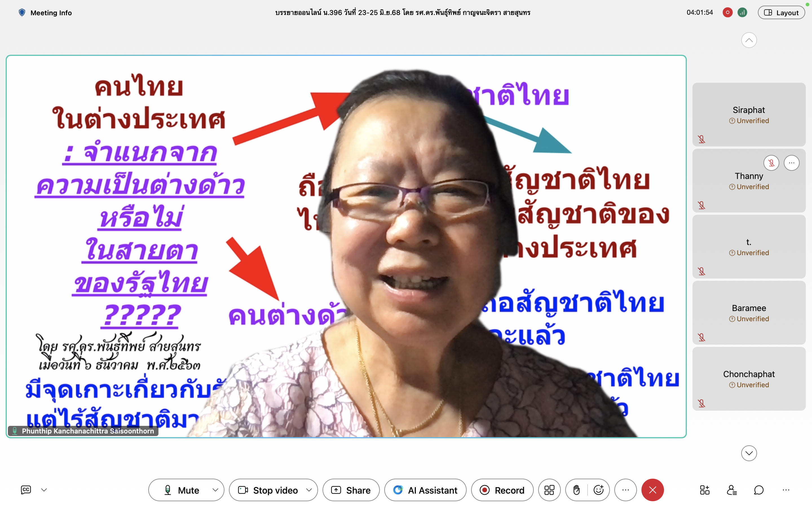This screenshot has height=508, width=812.
Task: Mute your microphone
Action: (181, 490)
